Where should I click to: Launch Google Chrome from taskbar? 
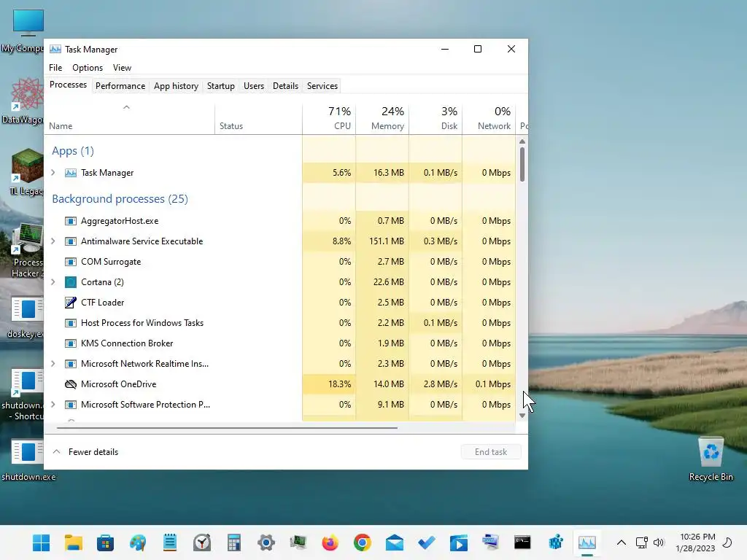(x=362, y=542)
